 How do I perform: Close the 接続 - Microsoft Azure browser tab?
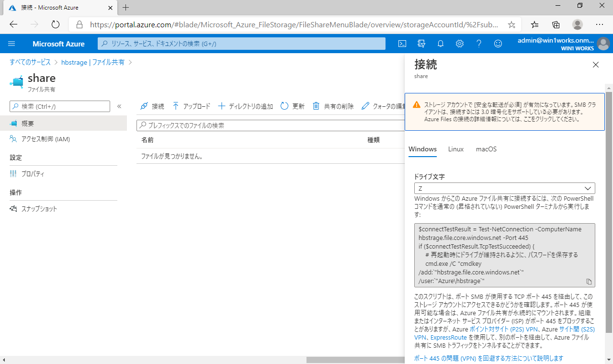(110, 8)
